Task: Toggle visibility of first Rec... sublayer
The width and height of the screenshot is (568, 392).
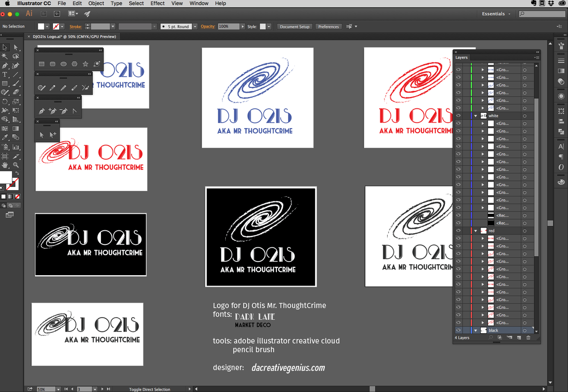Action: (x=458, y=215)
